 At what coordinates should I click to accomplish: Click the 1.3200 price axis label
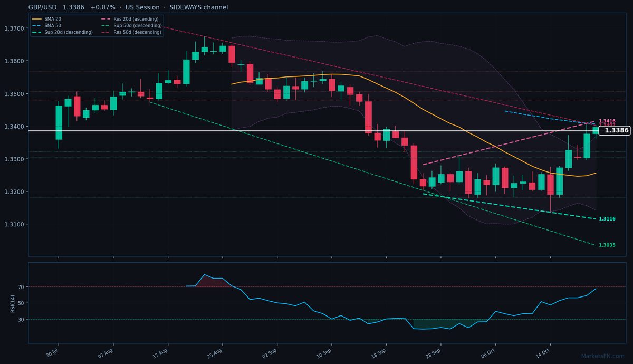(14, 192)
